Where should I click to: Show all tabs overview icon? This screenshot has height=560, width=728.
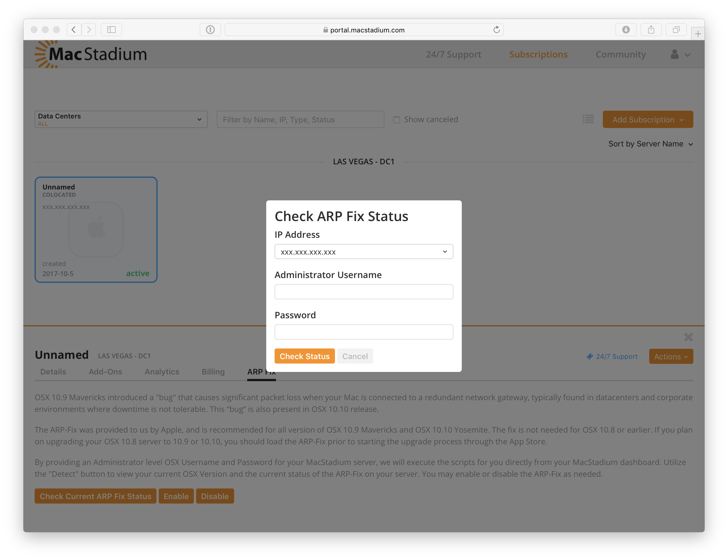[676, 30]
